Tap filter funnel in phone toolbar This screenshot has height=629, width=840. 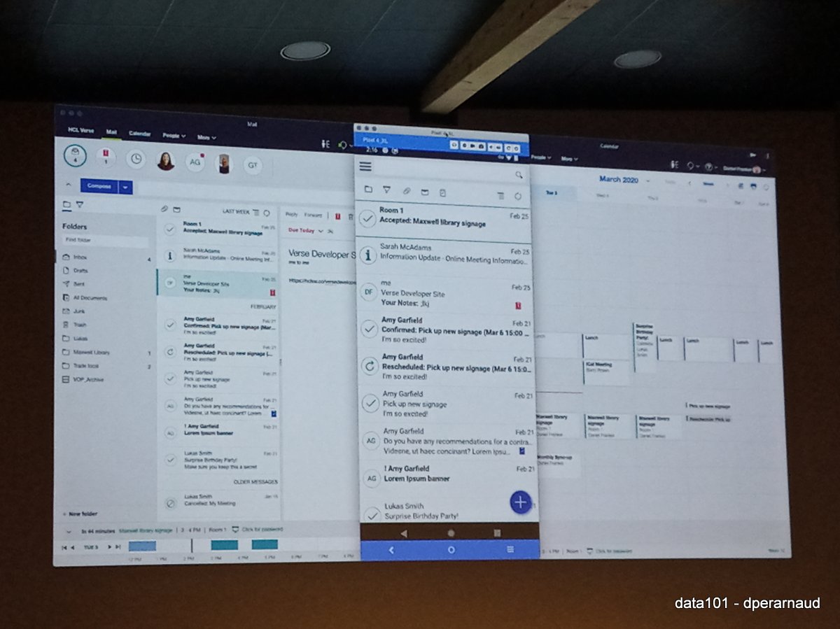click(x=386, y=190)
